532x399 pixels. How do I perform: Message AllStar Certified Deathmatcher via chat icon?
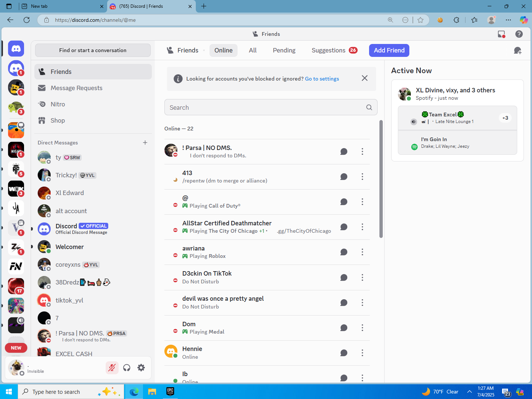coord(344,227)
